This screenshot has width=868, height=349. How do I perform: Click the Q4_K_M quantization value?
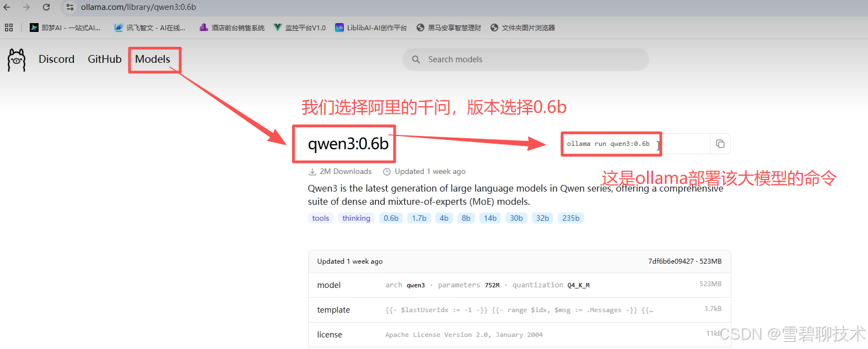pyautogui.click(x=578, y=285)
